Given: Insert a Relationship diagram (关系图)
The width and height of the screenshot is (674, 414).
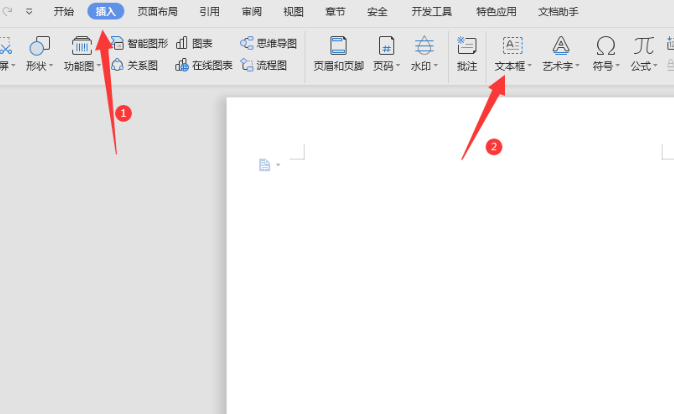Looking at the screenshot, I should [x=135, y=65].
